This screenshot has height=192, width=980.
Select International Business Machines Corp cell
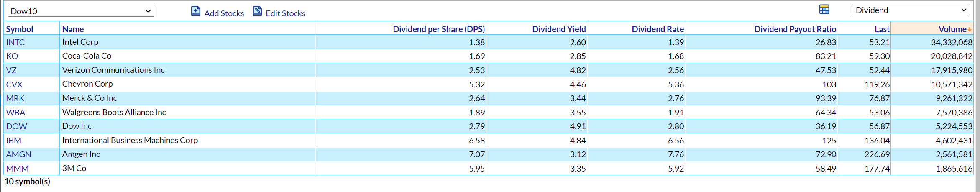[187, 140]
